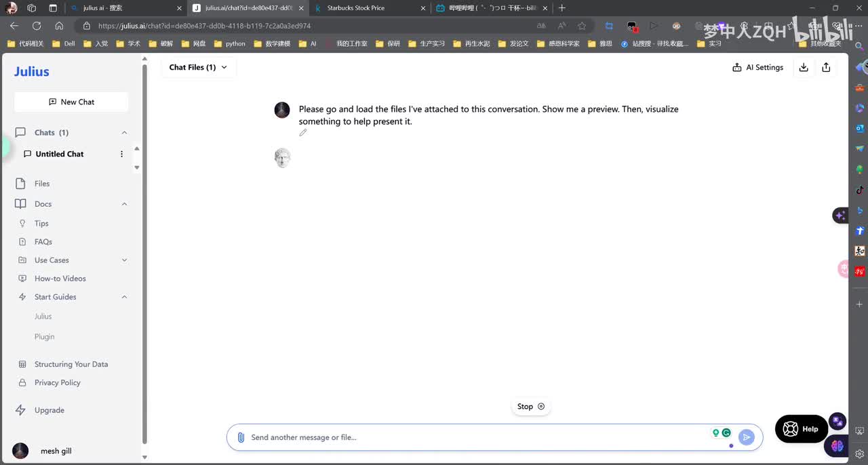Open the Help widget

pos(801,429)
